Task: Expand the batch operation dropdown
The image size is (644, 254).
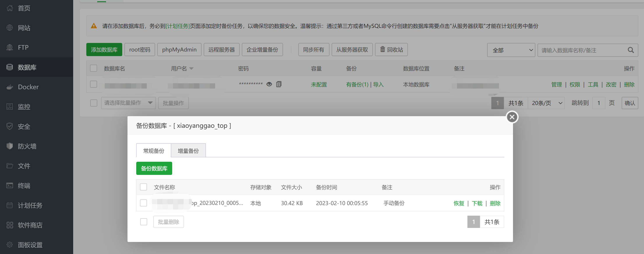Action: click(x=128, y=103)
